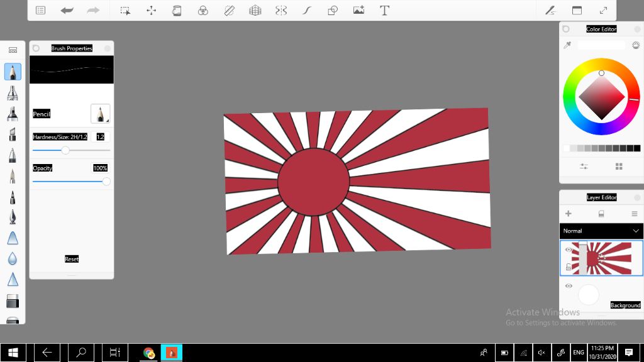Select the Text tool
Viewport: 644px width, 362px height.
coord(384,10)
